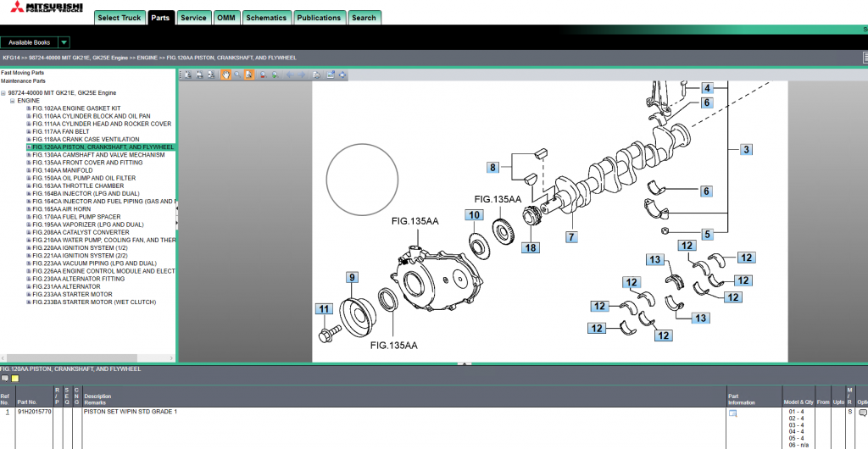Switch to the Parts tab

pyautogui.click(x=160, y=18)
